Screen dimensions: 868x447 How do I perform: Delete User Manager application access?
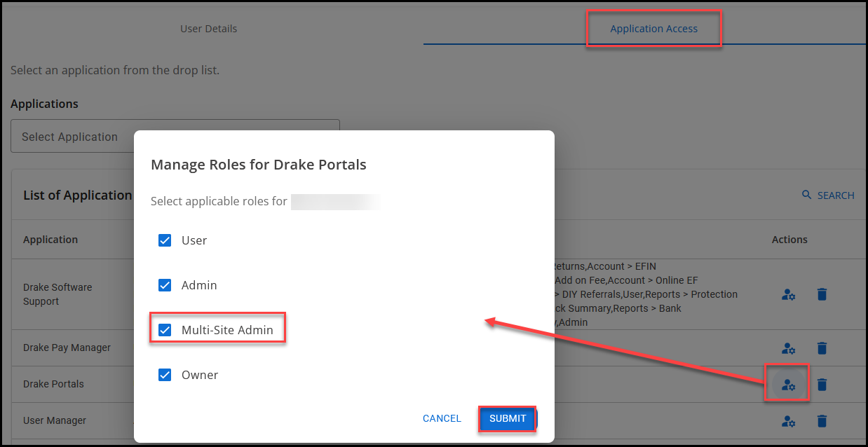pos(821,421)
